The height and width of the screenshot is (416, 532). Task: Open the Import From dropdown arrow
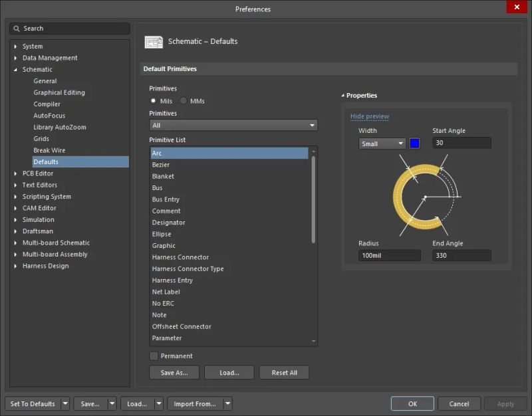(x=227, y=403)
